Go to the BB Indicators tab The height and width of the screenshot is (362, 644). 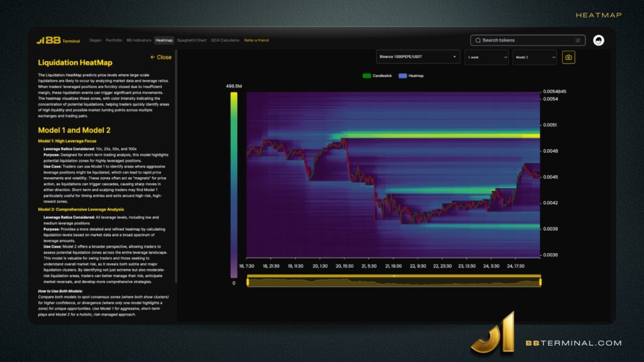click(138, 40)
